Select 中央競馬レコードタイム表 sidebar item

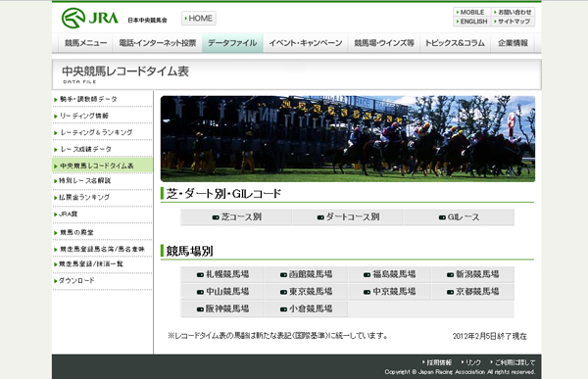(x=102, y=166)
